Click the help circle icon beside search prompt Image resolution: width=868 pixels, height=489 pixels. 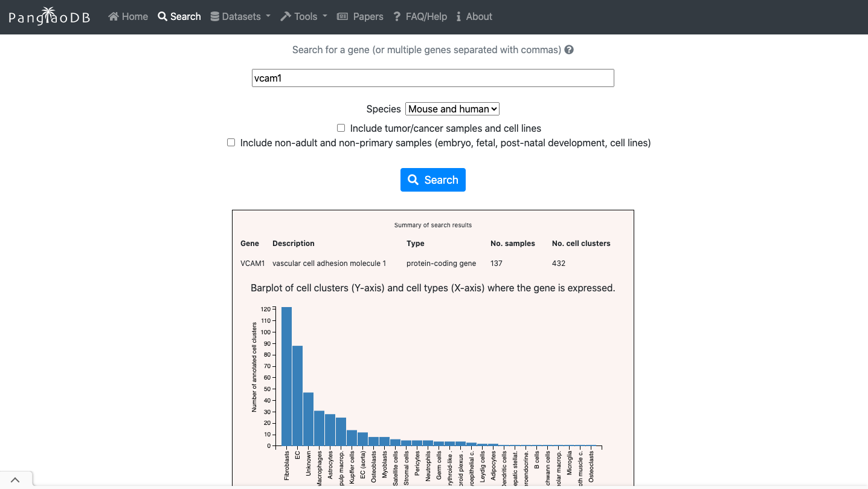coord(569,50)
